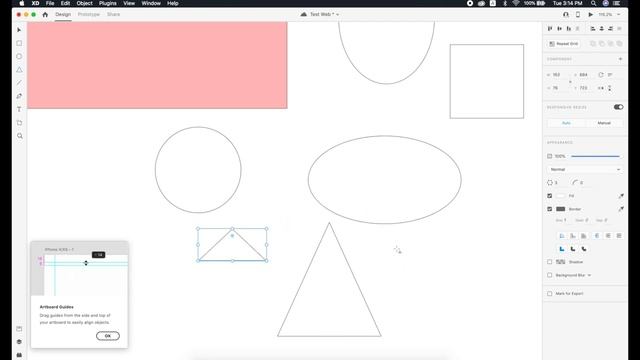Open the Plugins menu
This screenshot has height=360, width=640.
(x=108, y=3)
